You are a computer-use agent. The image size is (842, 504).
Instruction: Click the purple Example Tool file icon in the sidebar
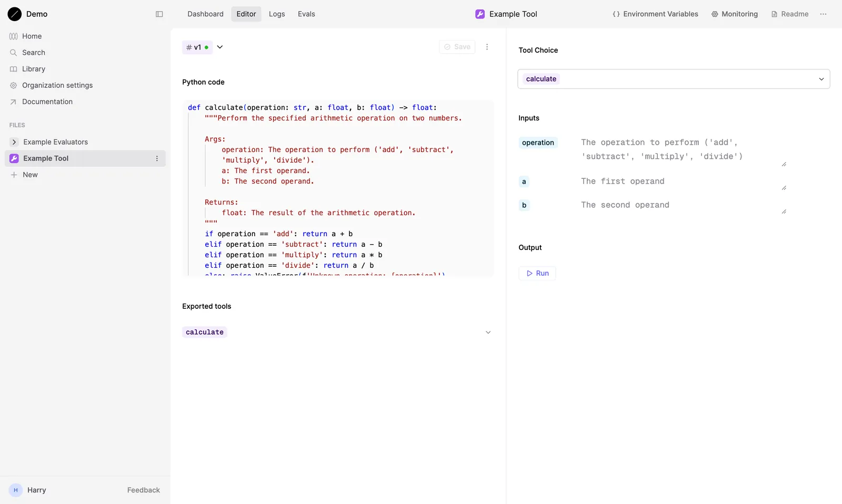pos(14,158)
